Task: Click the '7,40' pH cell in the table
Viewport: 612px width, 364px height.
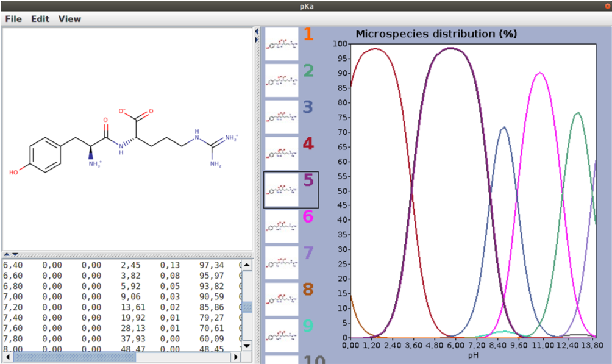Action: click(x=13, y=318)
